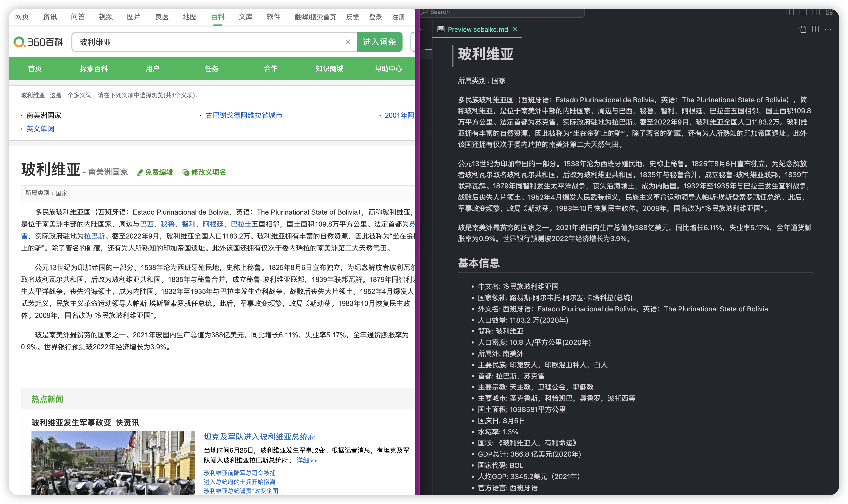Open the editor More Actions ellipsis
The width and height of the screenshot is (848, 504).
click(828, 29)
